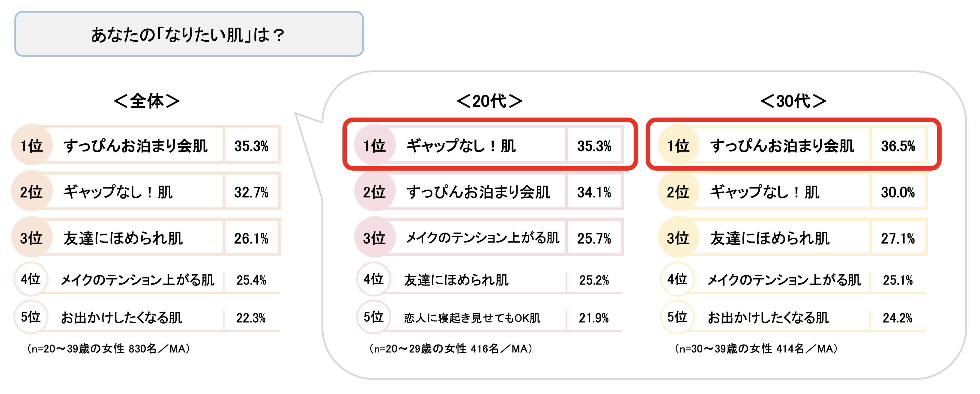This screenshot has width=980, height=394.
Task: Click the title box あなたの「なりたい肌」は？
Action: coord(189,34)
